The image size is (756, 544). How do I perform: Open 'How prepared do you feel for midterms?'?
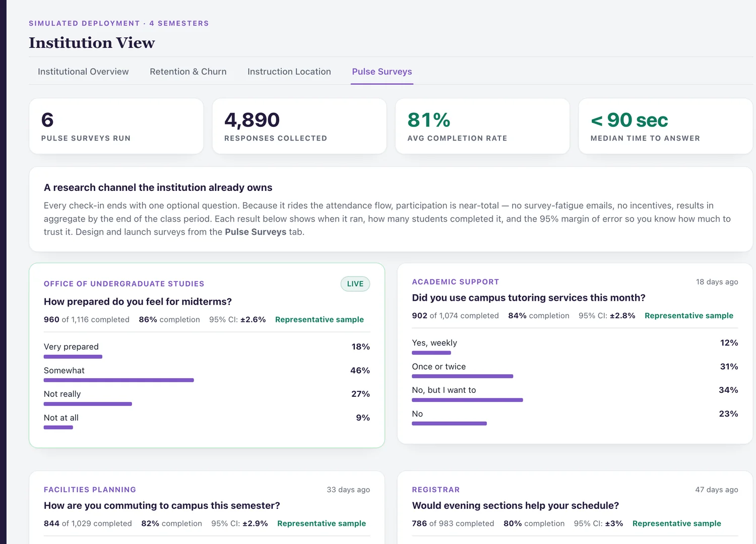pyautogui.click(x=138, y=302)
